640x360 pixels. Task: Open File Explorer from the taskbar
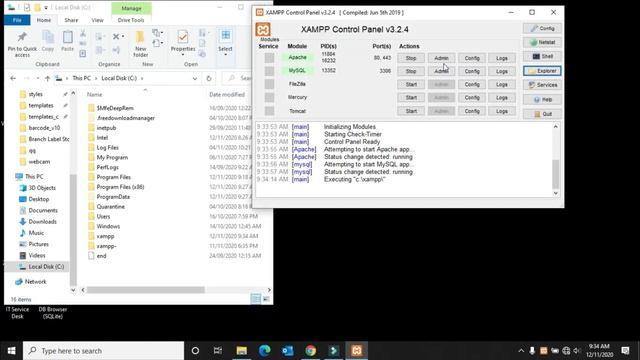tap(242, 351)
